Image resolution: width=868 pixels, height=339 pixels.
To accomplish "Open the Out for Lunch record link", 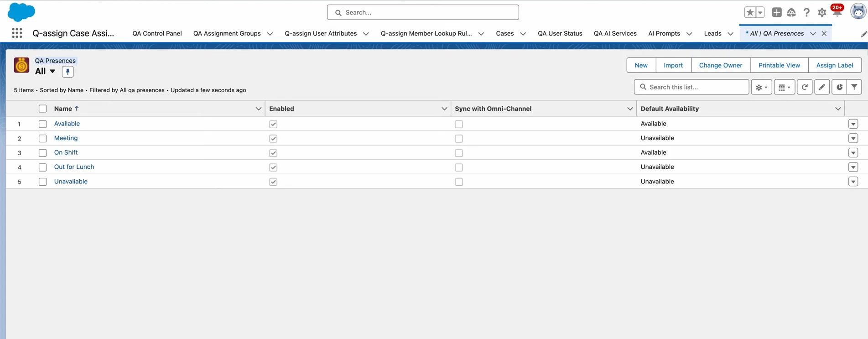I will (x=74, y=167).
